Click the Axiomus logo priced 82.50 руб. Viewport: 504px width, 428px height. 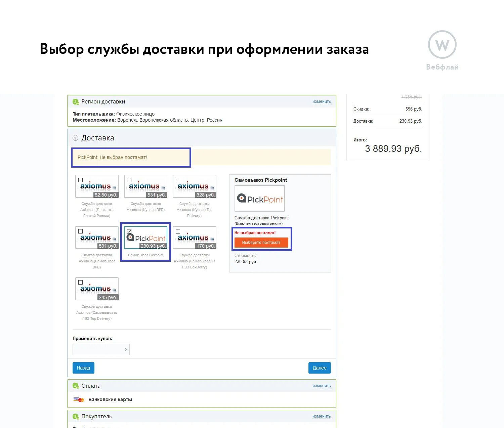97,186
